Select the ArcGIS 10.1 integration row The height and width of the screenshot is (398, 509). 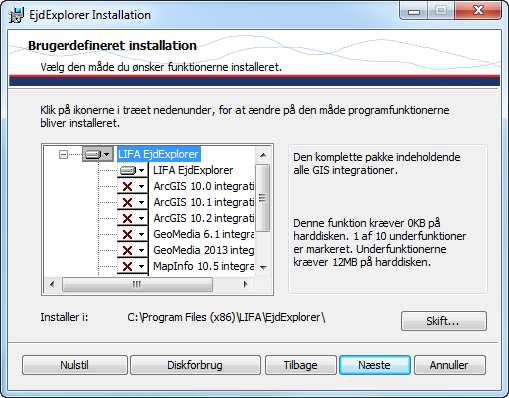coord(204,202)
